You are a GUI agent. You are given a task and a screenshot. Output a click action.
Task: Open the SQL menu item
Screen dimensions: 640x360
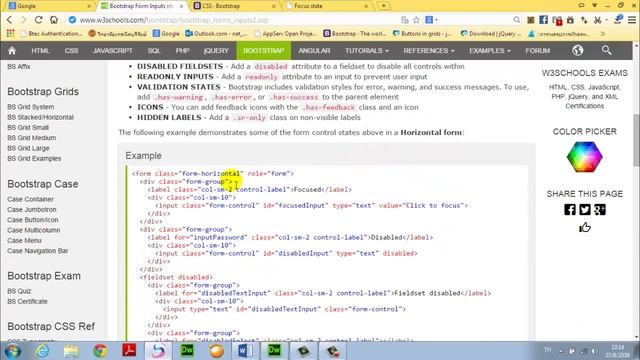tap(154, 51)
